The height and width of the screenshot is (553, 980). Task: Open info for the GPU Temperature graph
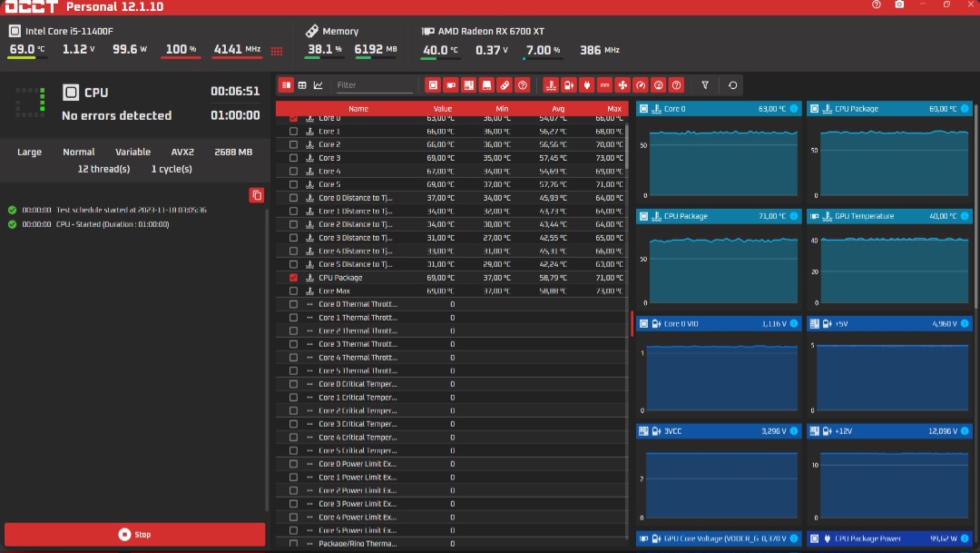click(965, 216)
